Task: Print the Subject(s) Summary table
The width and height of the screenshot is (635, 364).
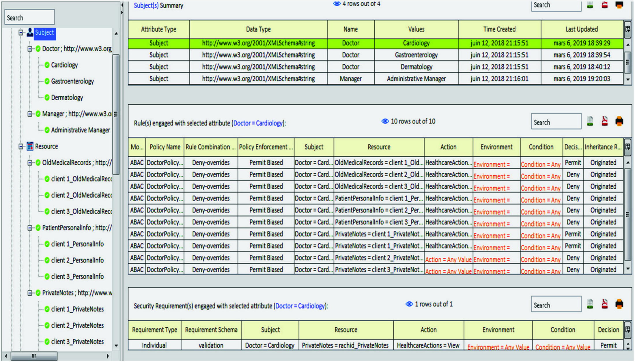Action: tap(619, 5)
